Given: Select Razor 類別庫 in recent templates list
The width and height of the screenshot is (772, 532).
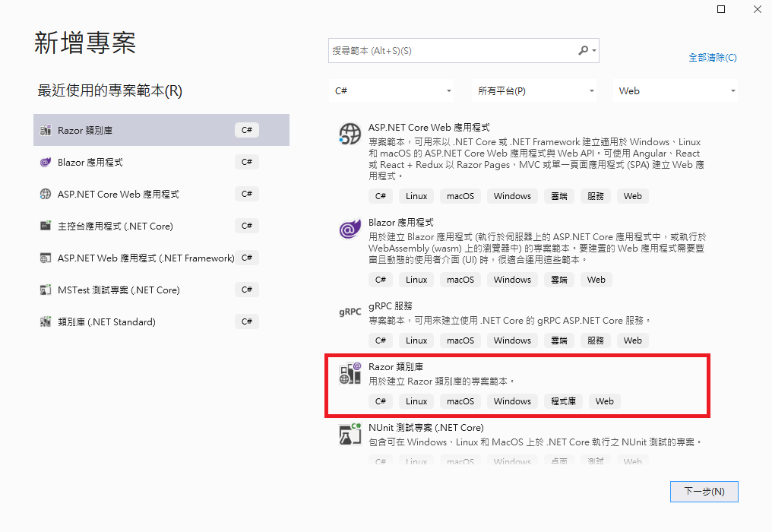Looking at the screenshot, I should [x=162, y=130].
